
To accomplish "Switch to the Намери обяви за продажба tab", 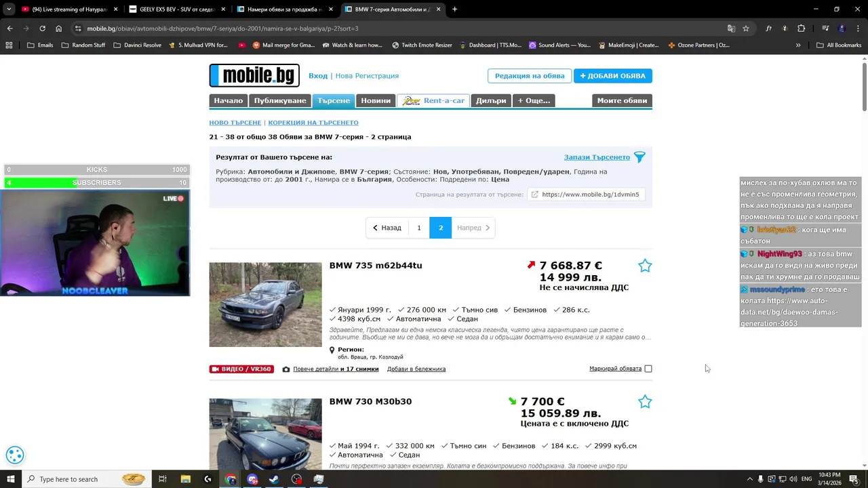I will (x=285, y=9).
